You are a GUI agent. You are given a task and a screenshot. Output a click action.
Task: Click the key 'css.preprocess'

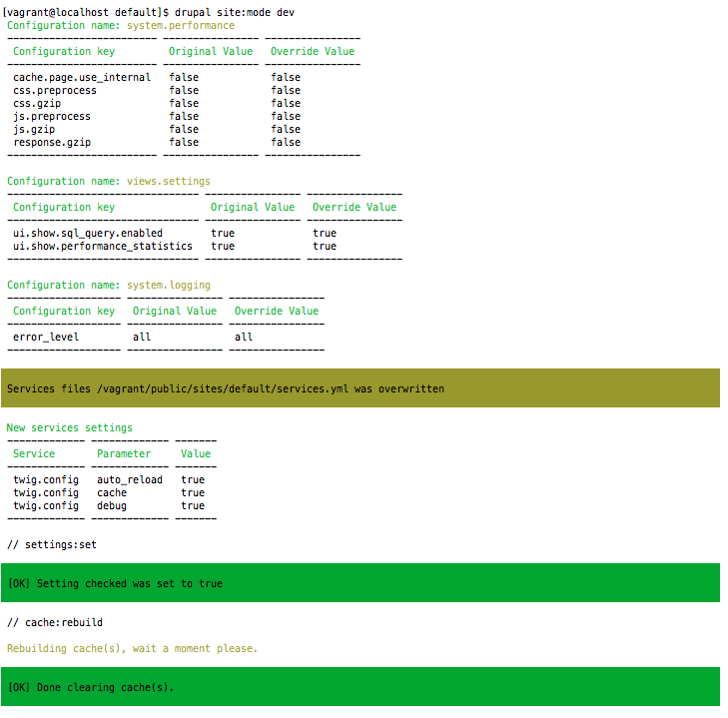point(55,91)
